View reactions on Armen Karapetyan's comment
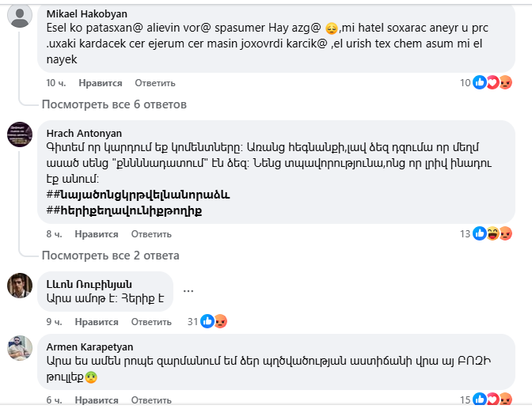 (x=492, y=400)
